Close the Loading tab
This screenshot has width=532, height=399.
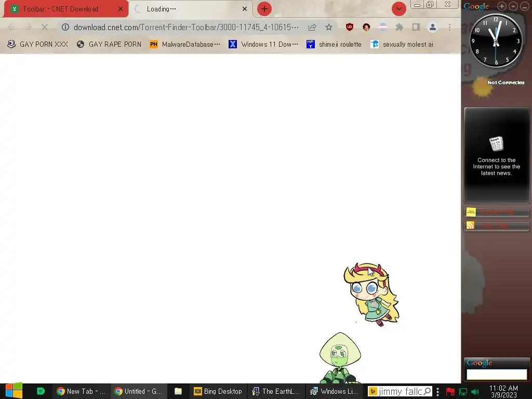tap(245, 9)
